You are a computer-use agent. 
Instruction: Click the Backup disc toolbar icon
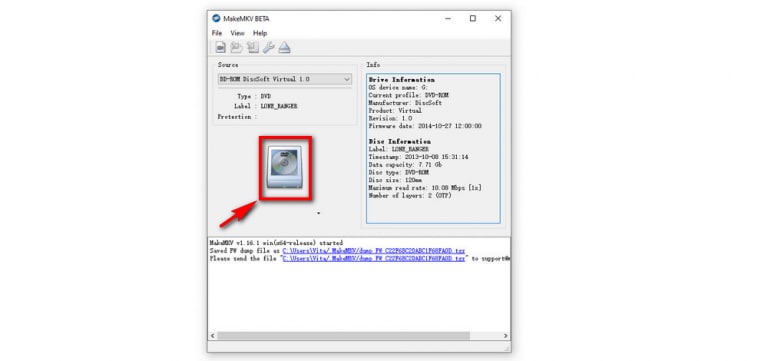coord(252,48)
